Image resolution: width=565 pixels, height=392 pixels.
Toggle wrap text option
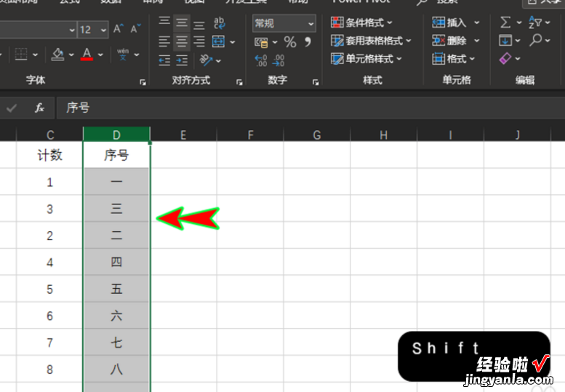(219, 23)
